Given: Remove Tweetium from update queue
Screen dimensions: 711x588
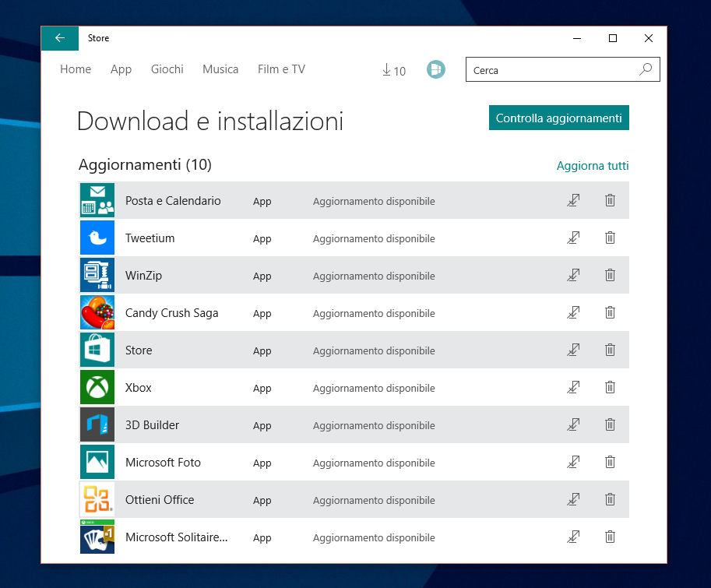Looking at the screenshot, I should tap(610, 238).
